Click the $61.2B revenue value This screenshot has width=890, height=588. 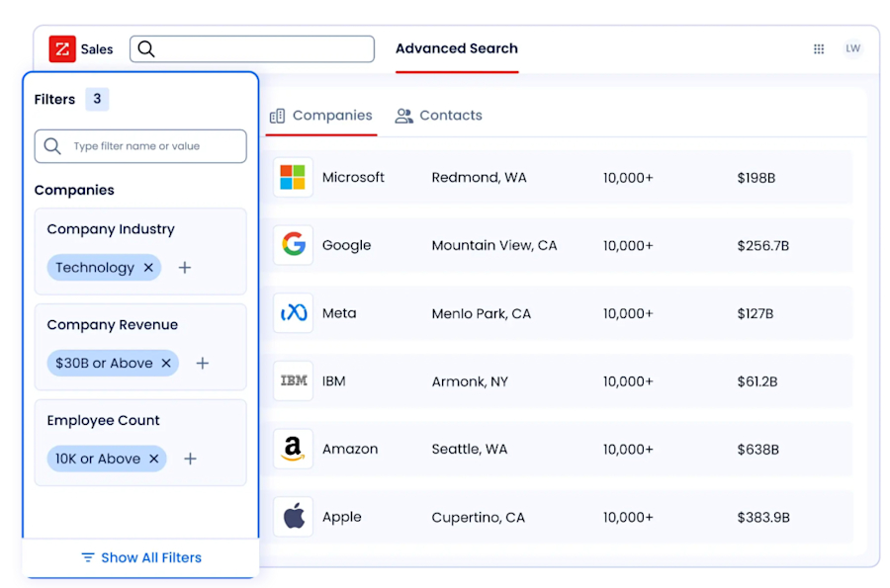tap(757, 381)
